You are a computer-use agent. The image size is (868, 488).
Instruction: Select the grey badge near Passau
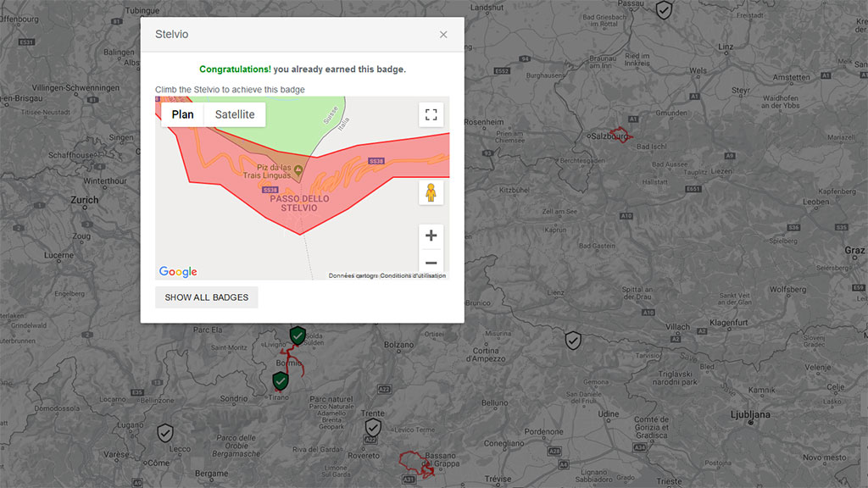(664, 9)
